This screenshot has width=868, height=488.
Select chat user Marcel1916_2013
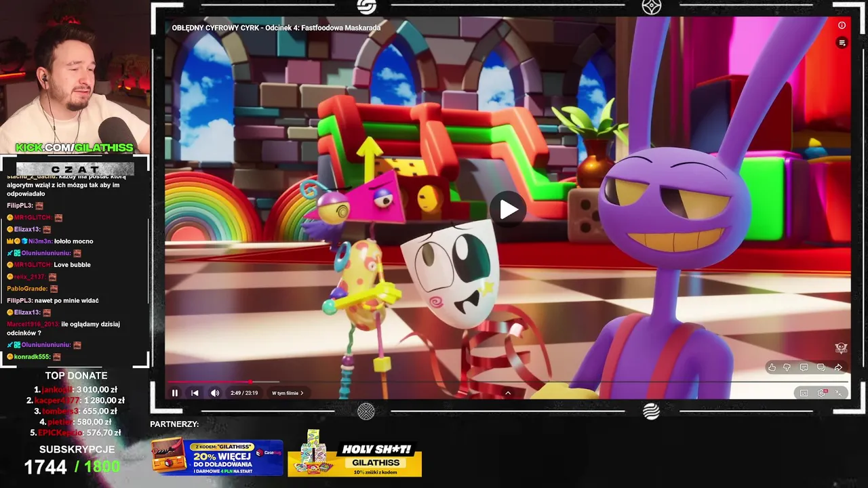click(x=33, y=324)
